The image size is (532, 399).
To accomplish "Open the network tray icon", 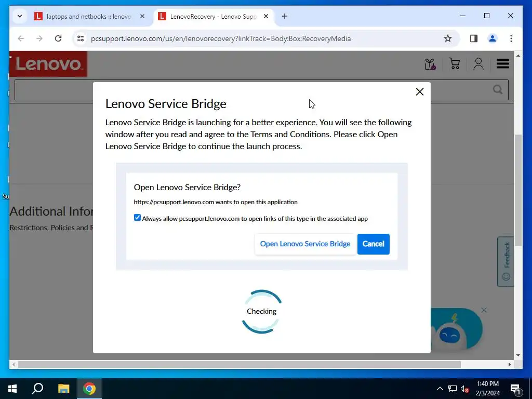I will 453,389.
